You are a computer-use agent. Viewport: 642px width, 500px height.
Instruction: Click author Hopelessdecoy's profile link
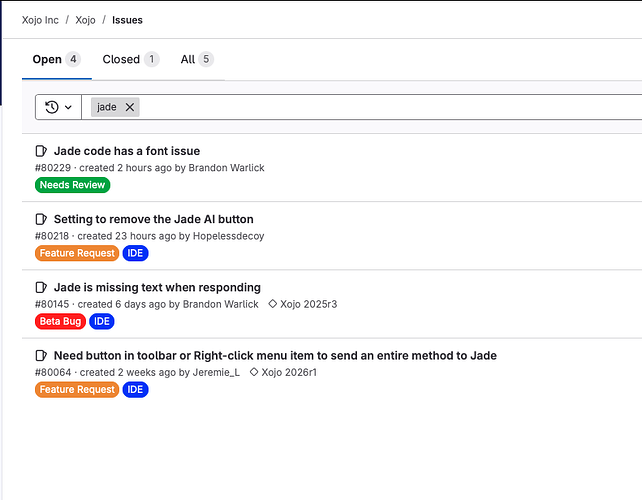pyautogui.click(x=228, y=236)
